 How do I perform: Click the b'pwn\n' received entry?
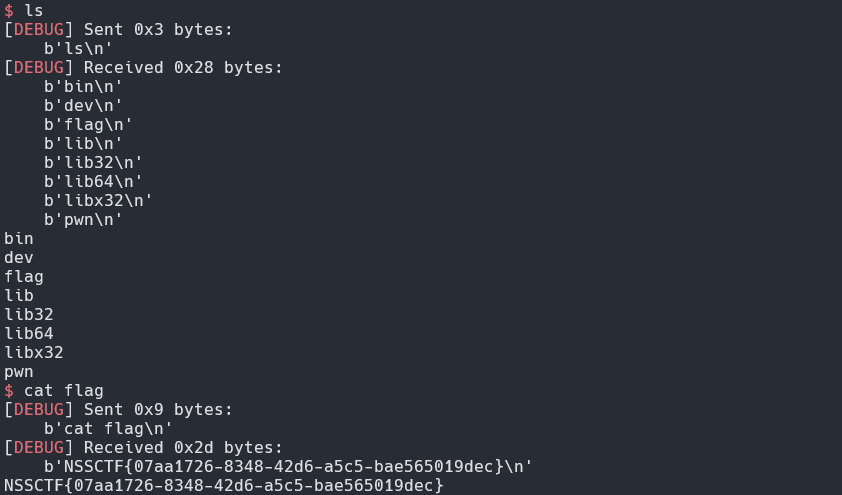point(83,220)
